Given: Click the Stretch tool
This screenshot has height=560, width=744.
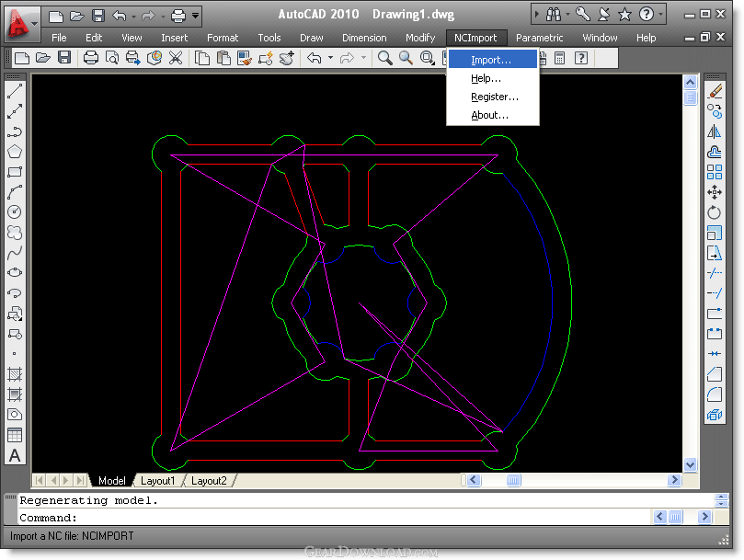Looking at the screenshot, I should click(x=715, y=253).
